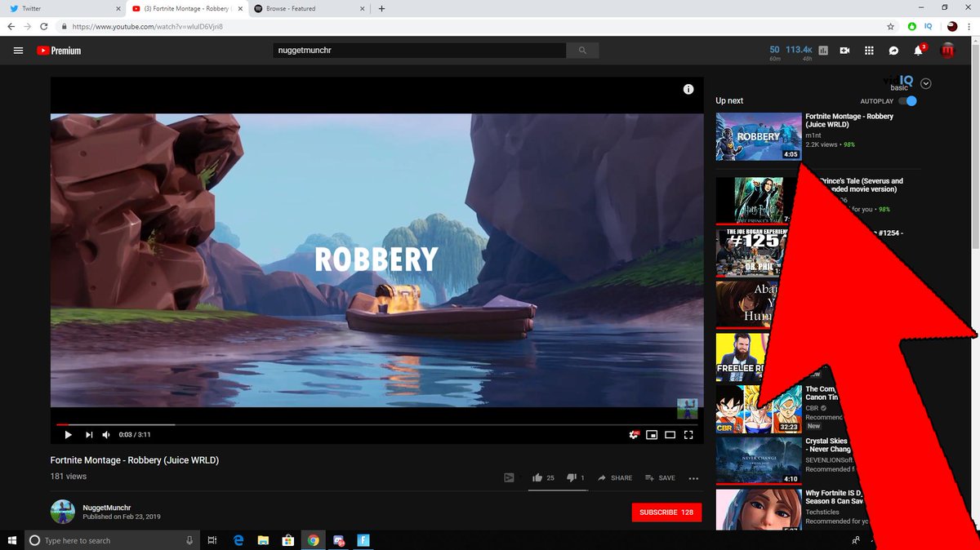The width and height of the screenshot is (980, 550).
Task: Click the SUBSCRIBE 128 button
Action: pyautogui.click(x=666, y=512)
